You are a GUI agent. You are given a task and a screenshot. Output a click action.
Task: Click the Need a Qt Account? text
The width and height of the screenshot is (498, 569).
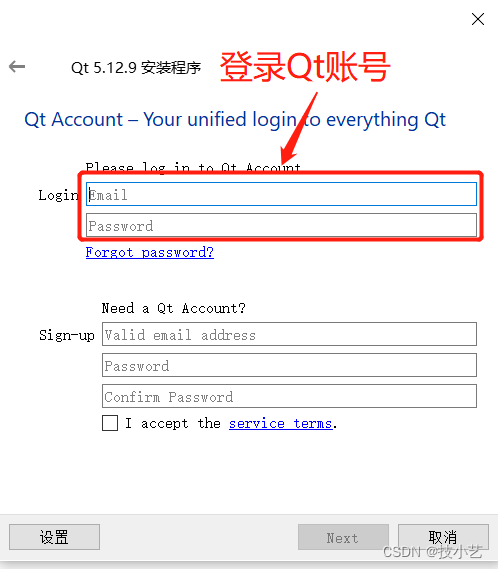(x=174, y=308)
